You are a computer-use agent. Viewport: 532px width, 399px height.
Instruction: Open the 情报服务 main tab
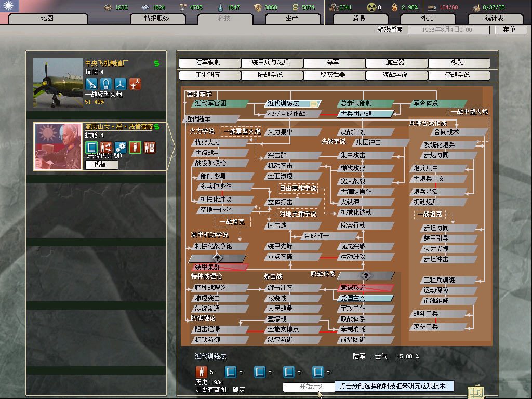[x=157, y=18]
